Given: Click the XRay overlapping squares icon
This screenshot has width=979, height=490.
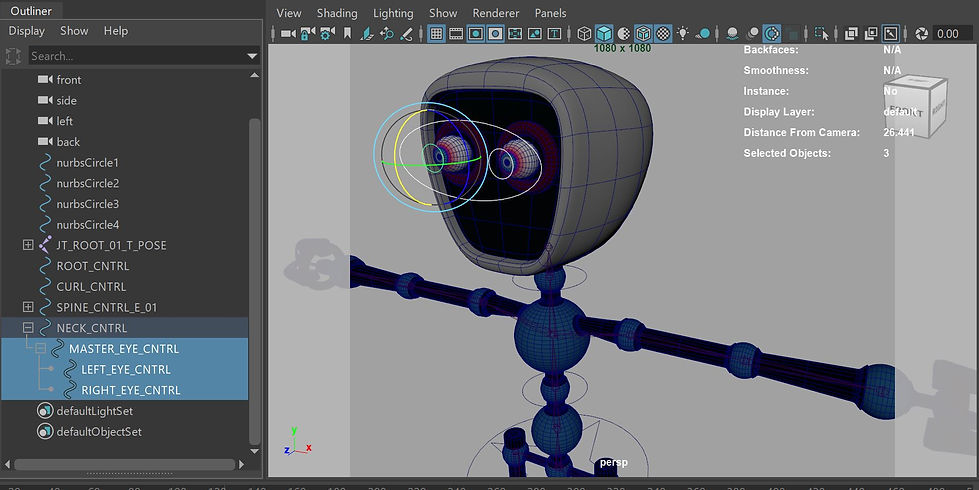Looking at the screenshot, I should (851, 34).
